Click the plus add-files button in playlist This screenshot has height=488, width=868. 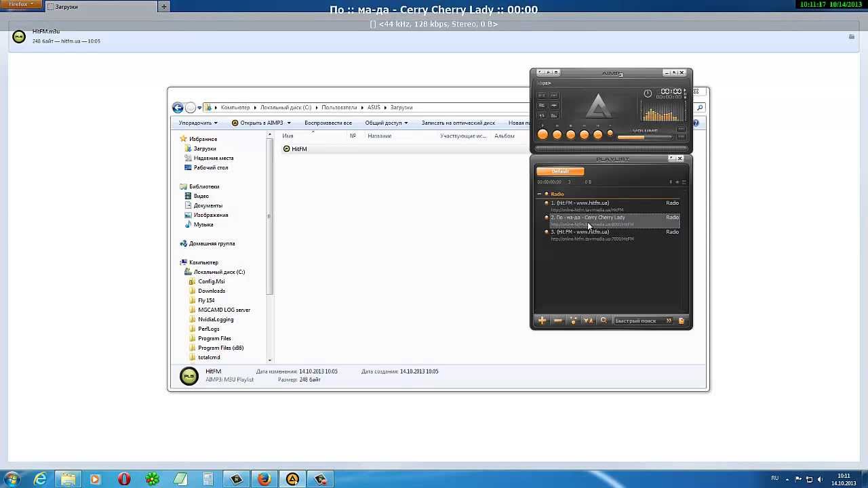click(542, 321)
